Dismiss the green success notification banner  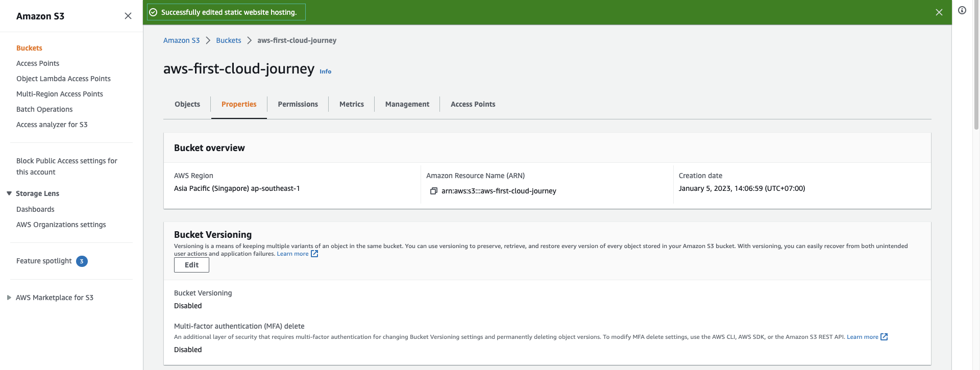(x=939, y=12)
